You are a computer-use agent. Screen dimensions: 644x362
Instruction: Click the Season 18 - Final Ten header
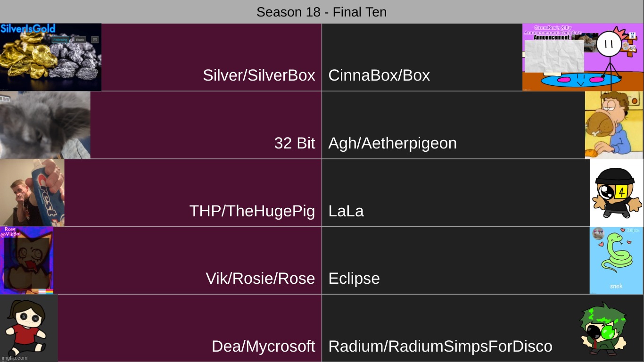tap(322, 12)
